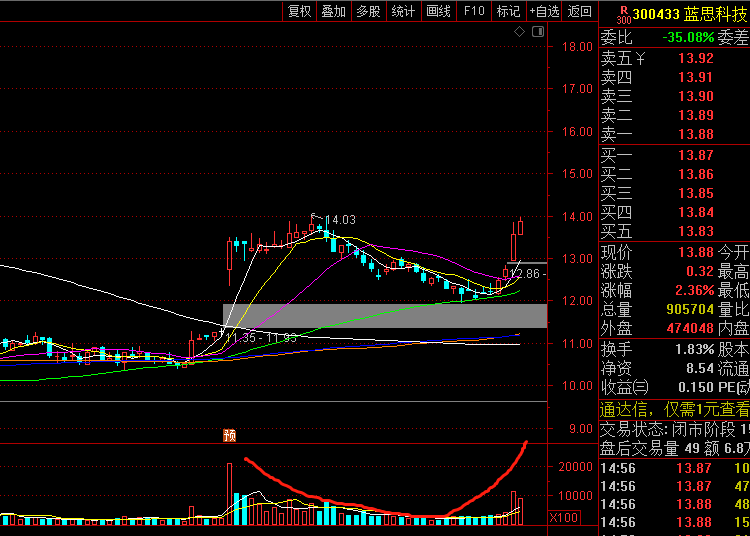The height and width of the screenshot is (536, 750).
Task: Open the 标记 mark option
Action: 508,11
